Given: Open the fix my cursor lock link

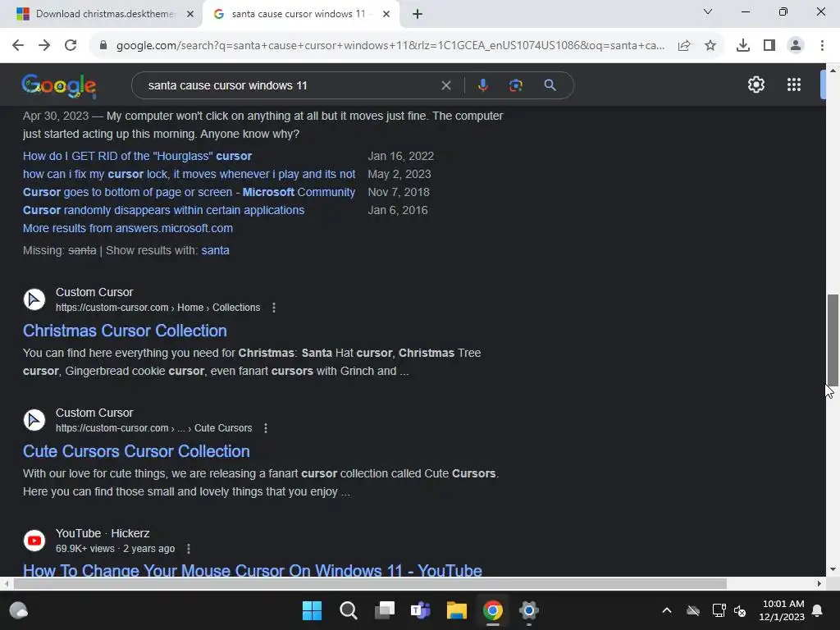Looking at the screenshot, I should 189,174.
